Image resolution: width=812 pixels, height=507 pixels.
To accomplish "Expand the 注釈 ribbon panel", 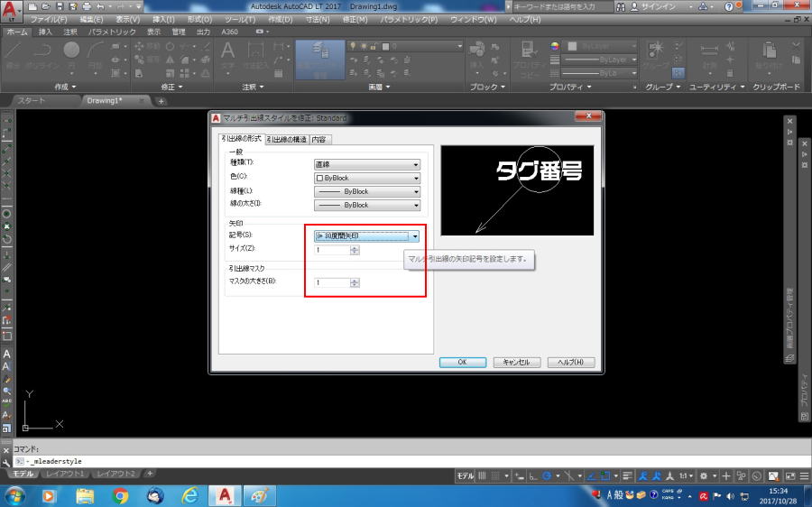I will coord(253,87).
